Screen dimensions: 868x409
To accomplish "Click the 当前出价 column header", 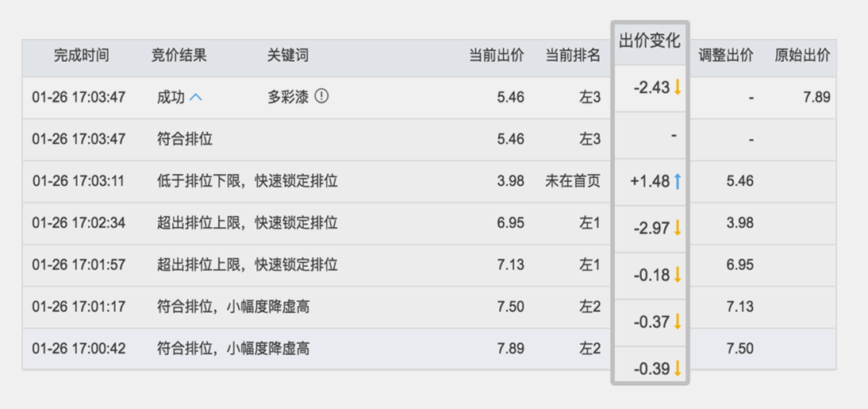I will pyautogui.click(x=497, y=56).
